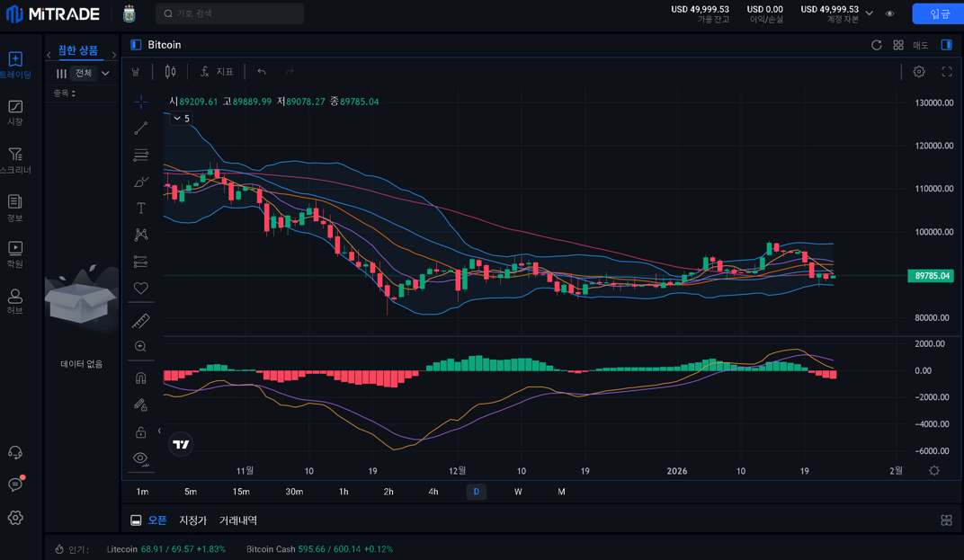Select the text annotation tool
Image resolution: width=964 pixels, height=560 pixels.
pos(140,209)
